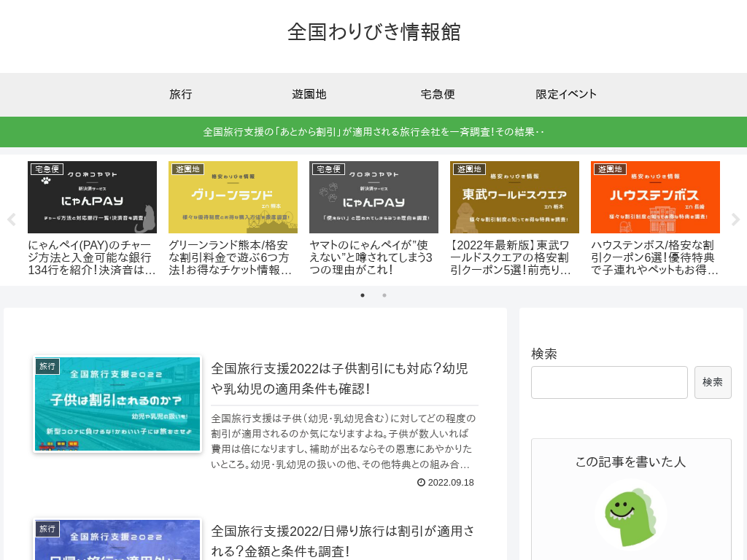Click the 遊園地 tag on ハウステンボス card

click(610, 169)
